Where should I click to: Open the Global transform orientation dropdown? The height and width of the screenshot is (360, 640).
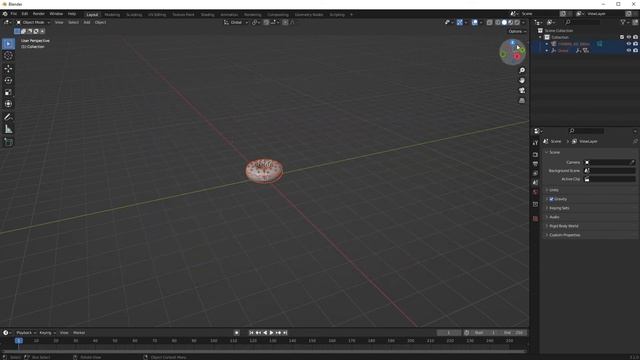click(x=236, y=22)
